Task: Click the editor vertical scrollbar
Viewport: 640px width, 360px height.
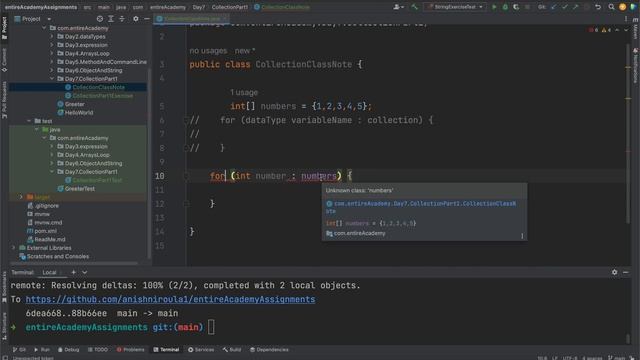Action: coord(628,135)
